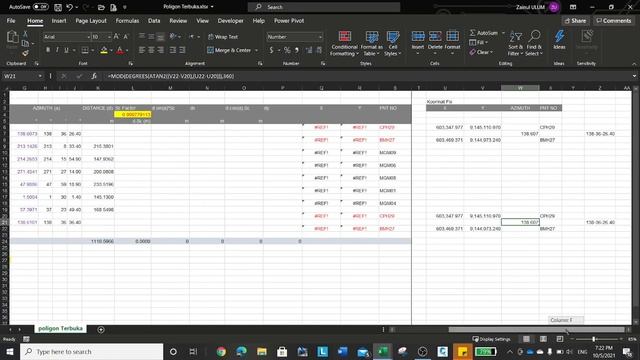Click the Format Painter brush
Image resolution: width=640 pixels, height=360 pixels.
click(25, 53)
